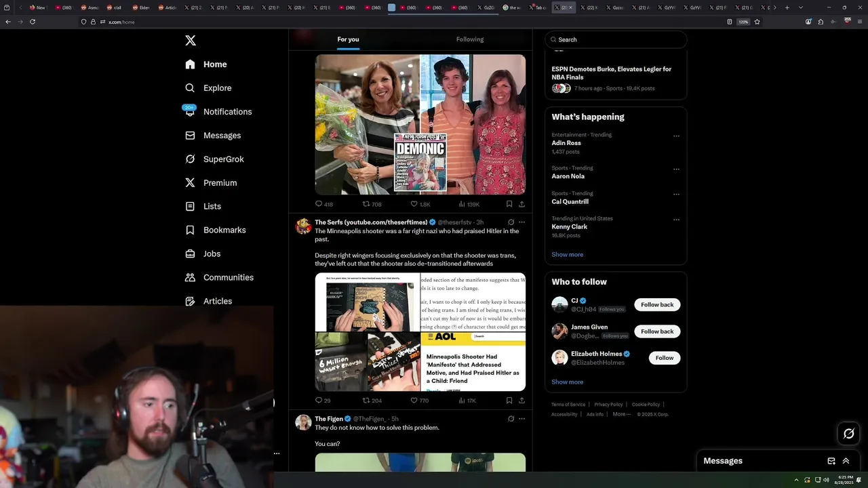Follow back James Given
Image resolution: width=868 pixels, height=488 pixels.
[x=657, y=331]
